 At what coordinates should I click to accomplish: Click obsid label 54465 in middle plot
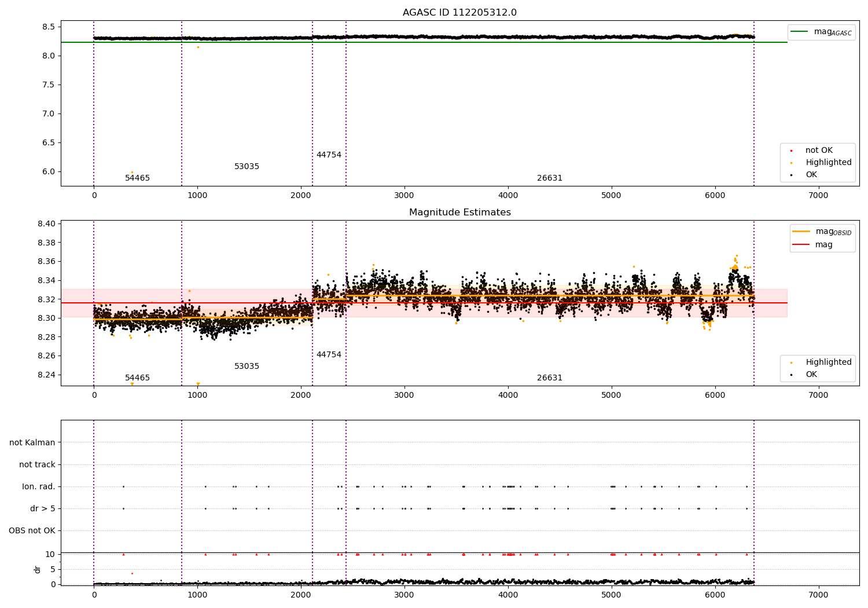pos(138,378)
